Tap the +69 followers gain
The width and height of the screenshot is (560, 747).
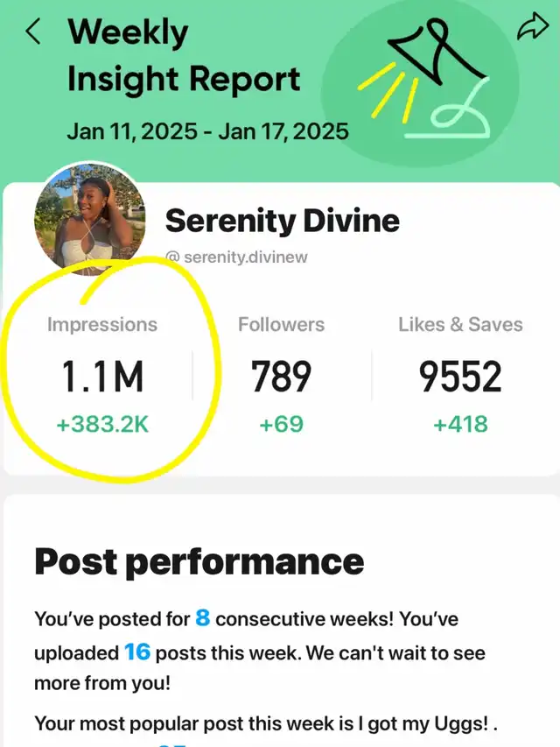[x=282, y=424]
